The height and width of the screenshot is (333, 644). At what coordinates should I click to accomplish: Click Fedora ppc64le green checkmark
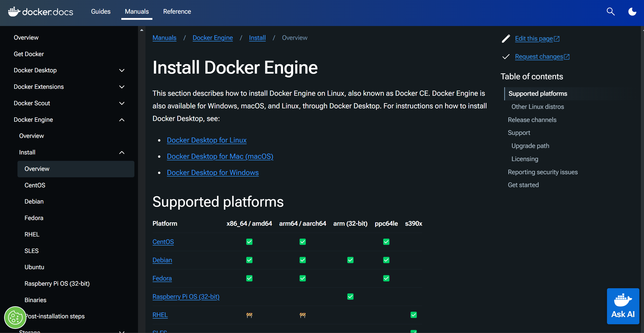click(x=386, y=278)
